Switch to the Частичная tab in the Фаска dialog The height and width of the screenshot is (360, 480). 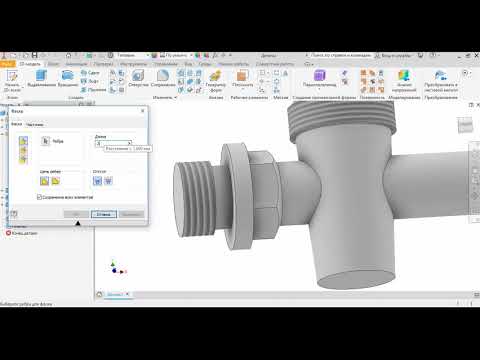pos(35,124)
